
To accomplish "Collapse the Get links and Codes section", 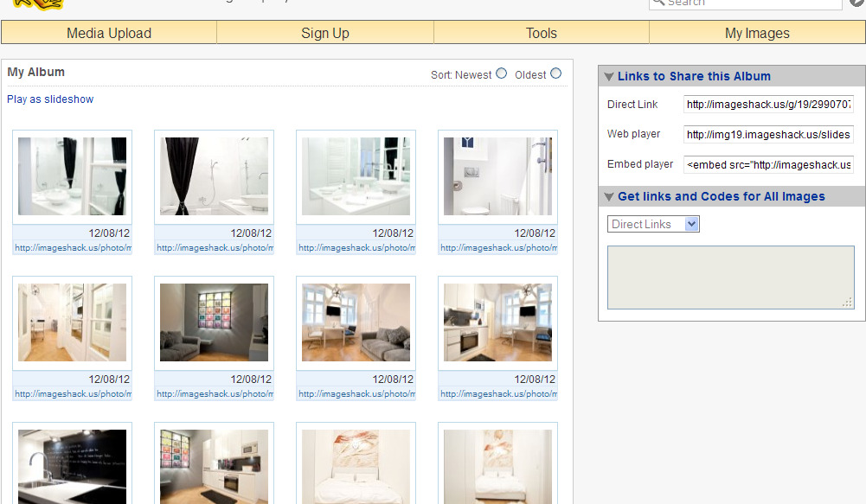I will pyautogui.click(x=609, y=197).
